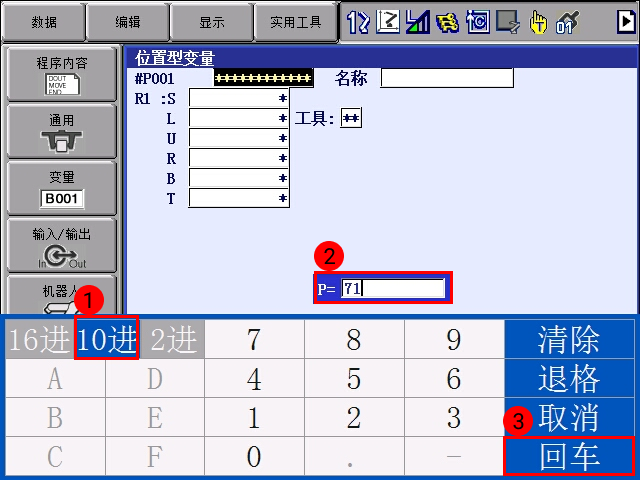Screen dimensions: 640x480
Task: Tap digit 7 on the keypad
Action: (254, 339)
